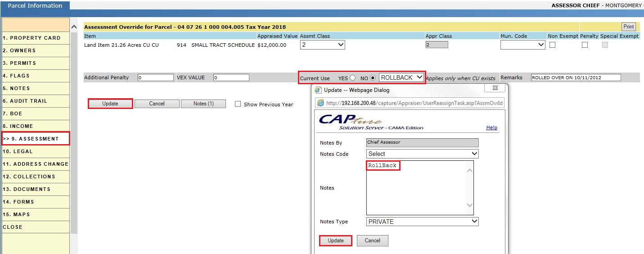Image resolution: width=644 pixels, height=254 pixels.
Task: Click the Appr Class field
Action: click(437, 45)
